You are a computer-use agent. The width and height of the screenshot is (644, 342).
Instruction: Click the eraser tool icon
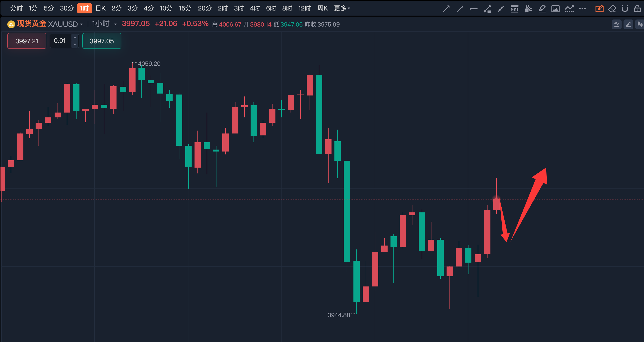(612, 9)
